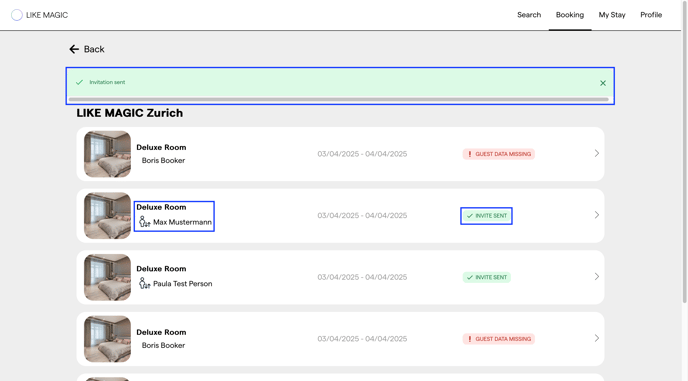Click the back arrow icon
Image resolution: width=688 pixels, height=381 pixels.
tap(74, 49)
